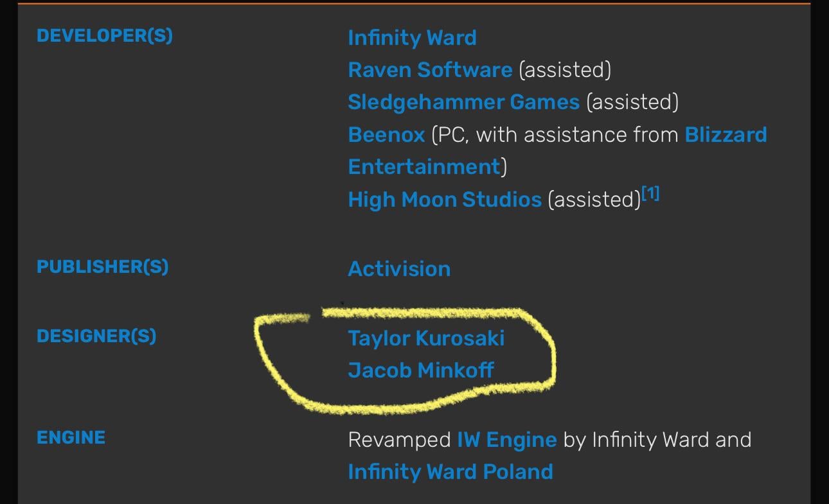Open the Blizzard Entertainment link

(x=726, y=135)
